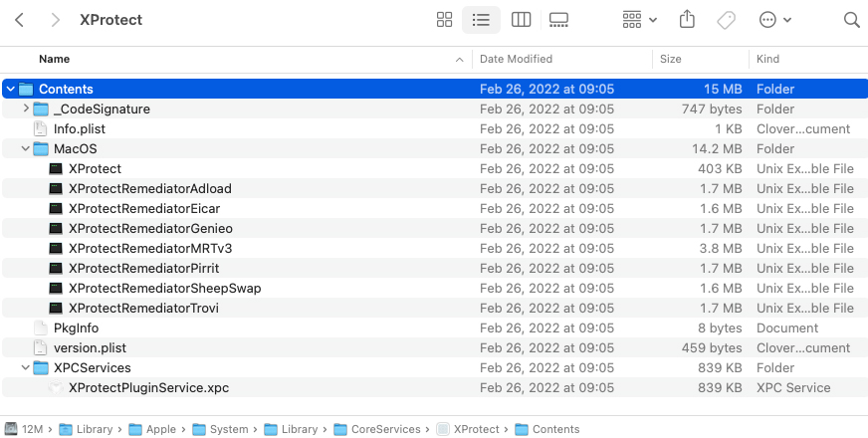Click the Info.plist file name

click(x=80, y=129)
